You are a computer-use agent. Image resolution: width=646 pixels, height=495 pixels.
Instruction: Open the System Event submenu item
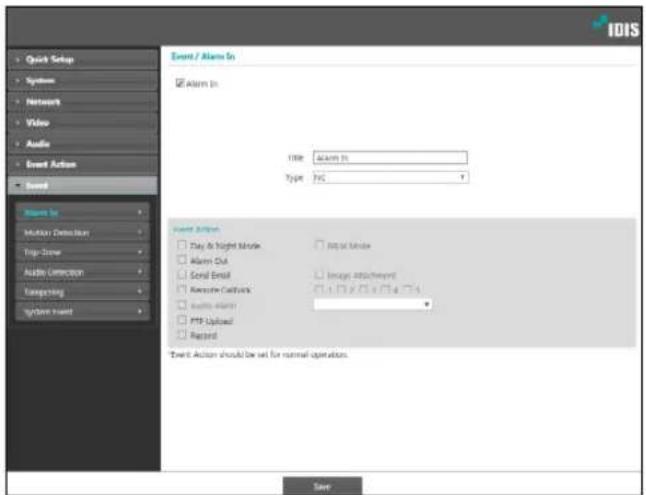(x=82, y=312)
